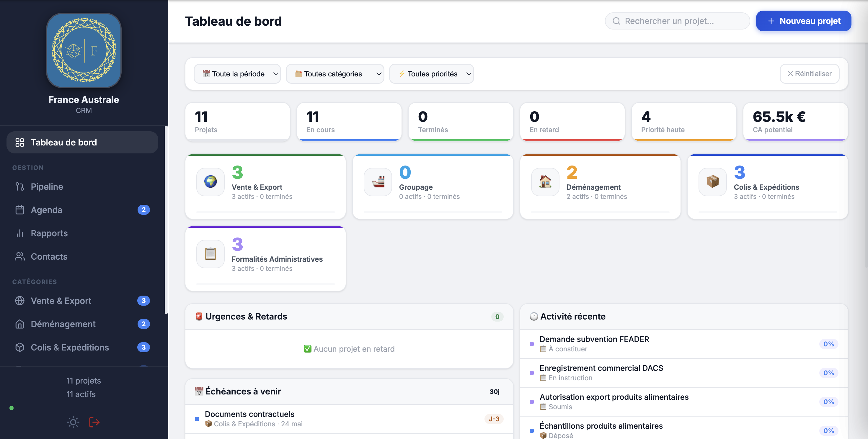This screenshot has height=439, width=868.
Task: Toggle the light theme sun icon
Action: click(73, 422)
